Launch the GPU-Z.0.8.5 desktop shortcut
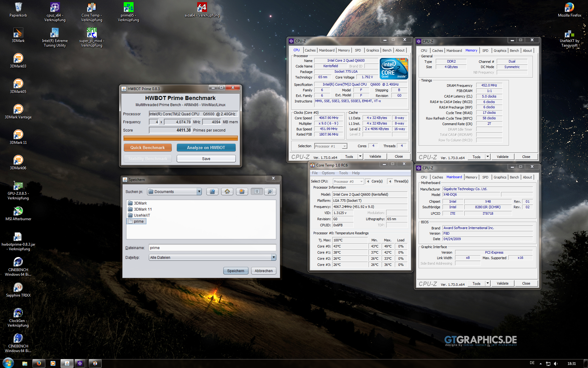This screenshot has width=588, height=368. (x=18, y=190)
